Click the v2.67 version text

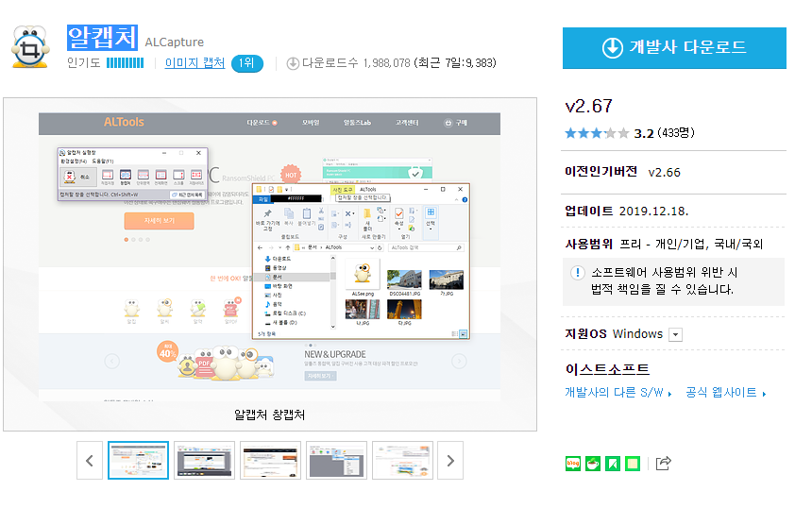click(589, 106)
